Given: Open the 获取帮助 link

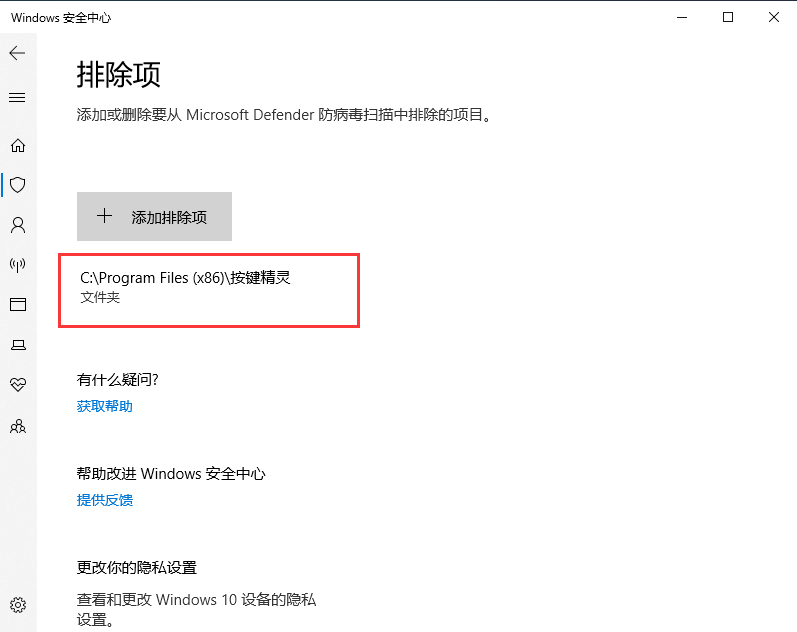Looking at the screenshot, I should [x=105, y=406].
